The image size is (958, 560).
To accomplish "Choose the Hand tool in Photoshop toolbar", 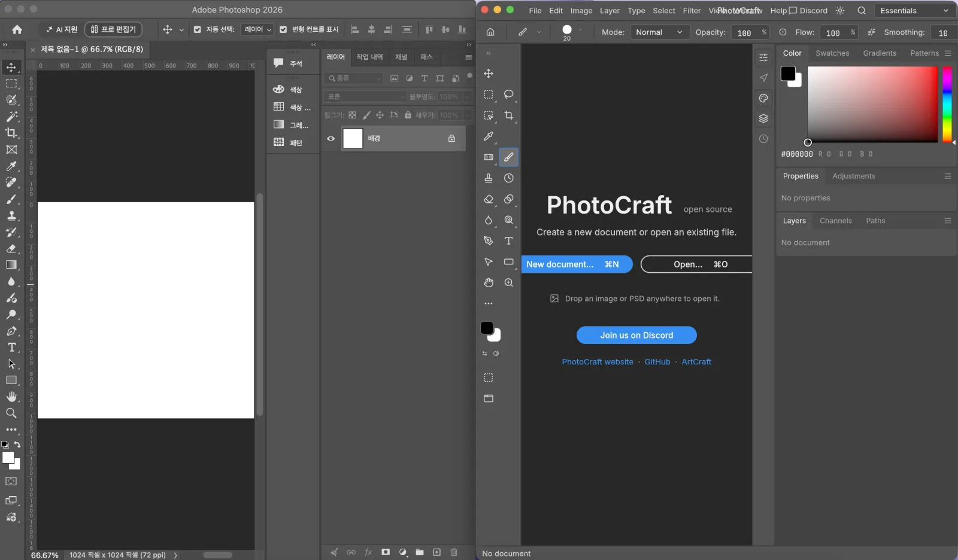I will click(x=11, y=397).
